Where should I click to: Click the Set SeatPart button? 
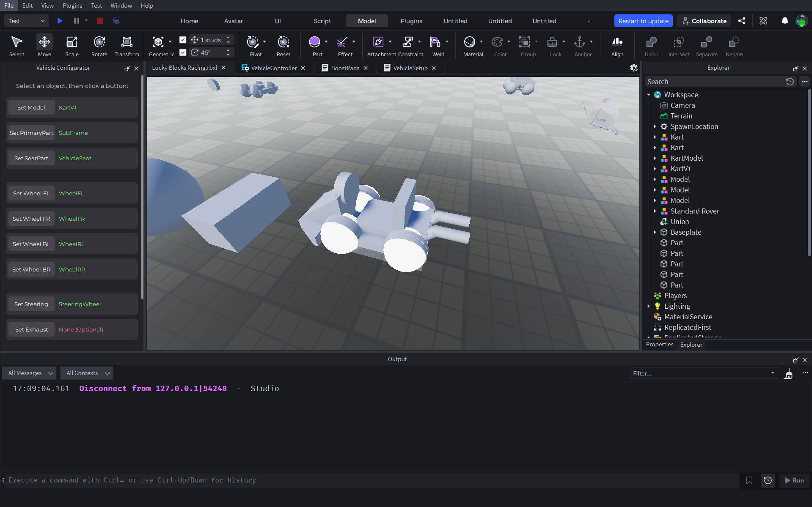31,158
